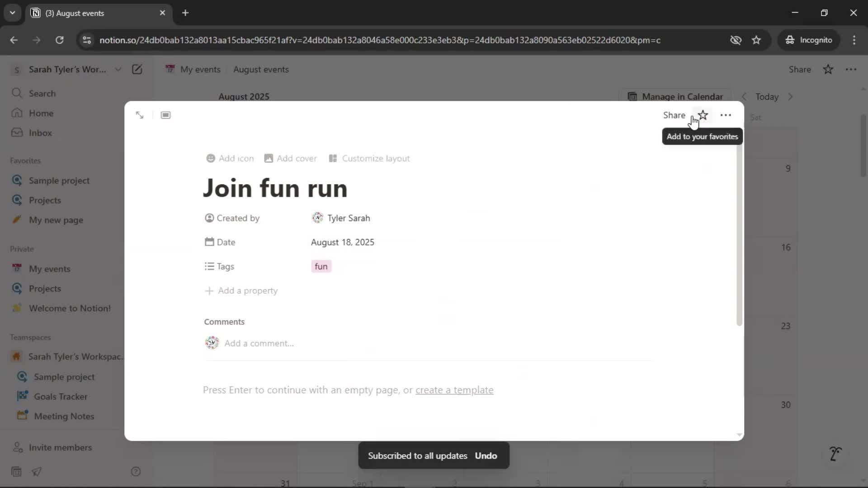The height and width of the screenshot is (488, 868).
Task: Click Add a property
Action: point(241,291)
